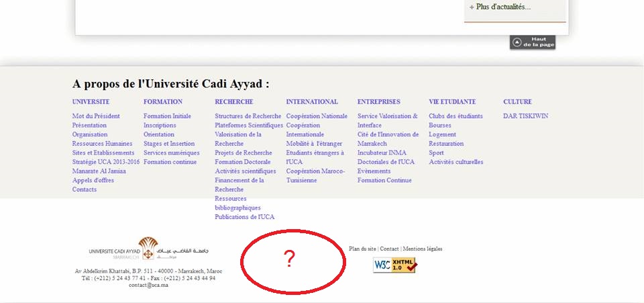Screen dimensions: 644x303
Task: Open the INTERNATIONAL section heading
Action: (x=312, y=101)
